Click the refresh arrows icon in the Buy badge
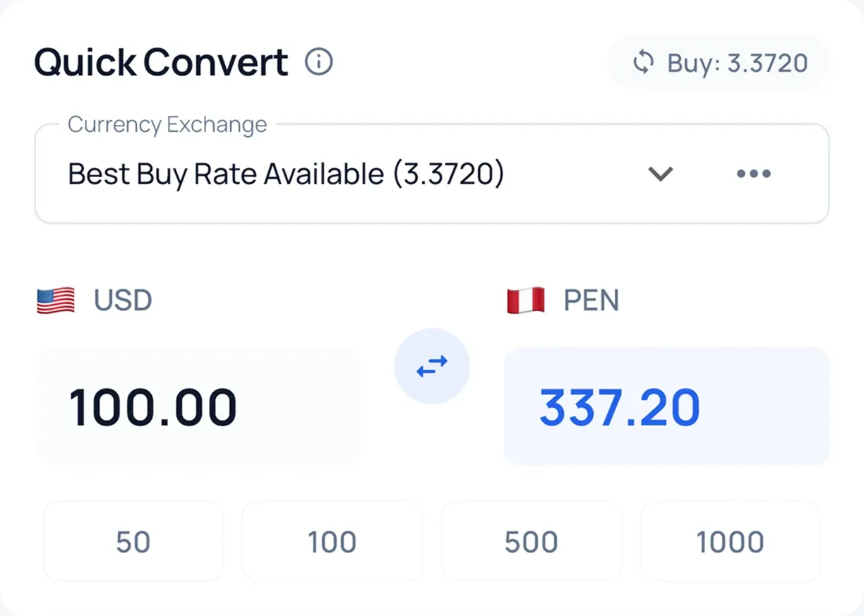Viewport: 864px width, 616px height. (643, 63)
